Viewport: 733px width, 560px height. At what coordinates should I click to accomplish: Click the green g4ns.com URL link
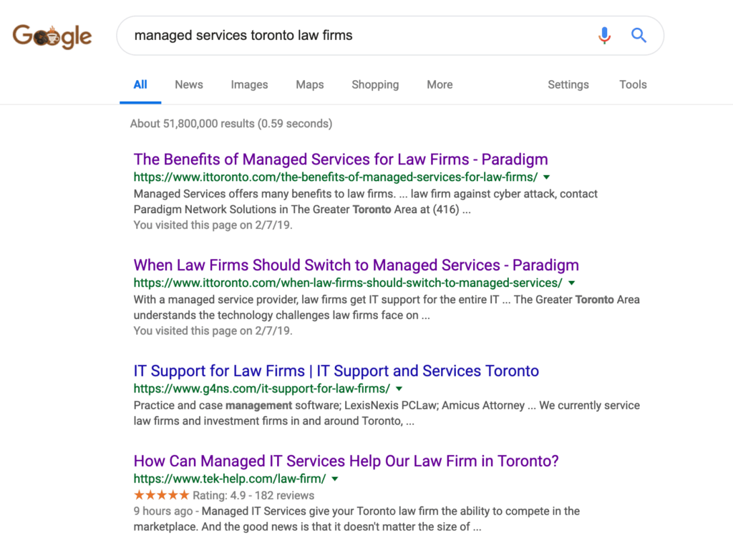click(x=261, y=388)
